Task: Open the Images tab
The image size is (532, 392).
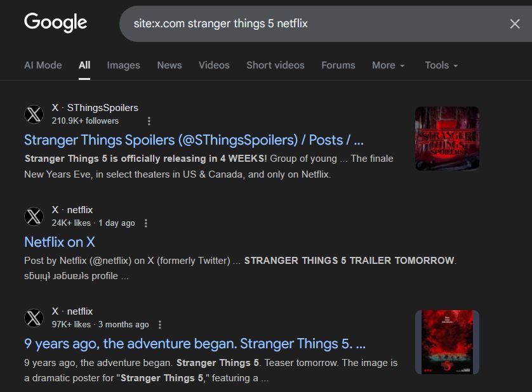Action: coord(124,65)
